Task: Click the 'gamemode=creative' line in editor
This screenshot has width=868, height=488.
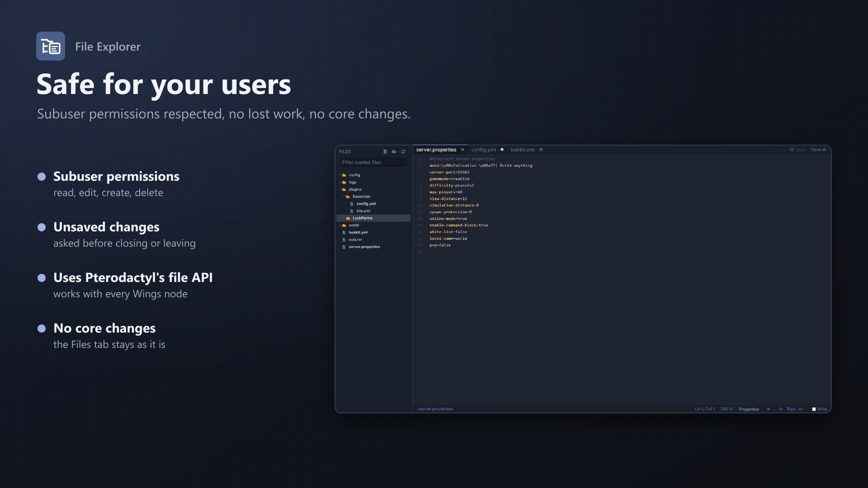Action: point(449,179)
